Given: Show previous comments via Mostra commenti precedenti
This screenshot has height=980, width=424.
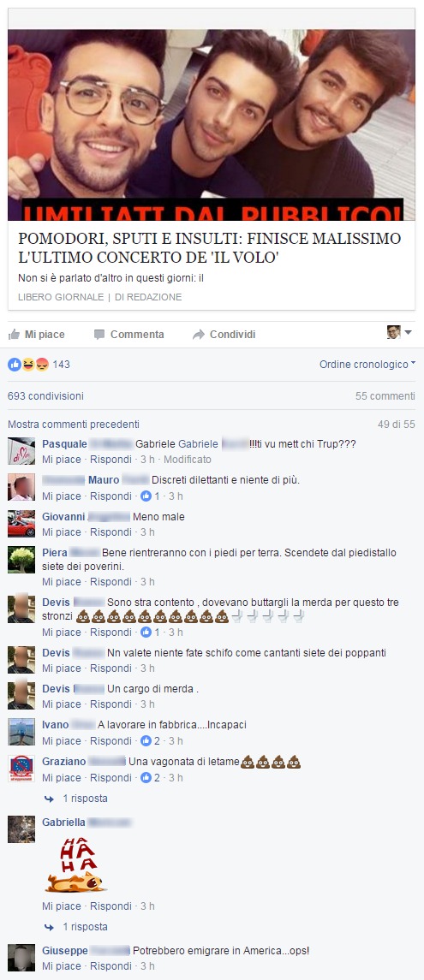Looking at the screenshot, I should [x=74, y=425].
